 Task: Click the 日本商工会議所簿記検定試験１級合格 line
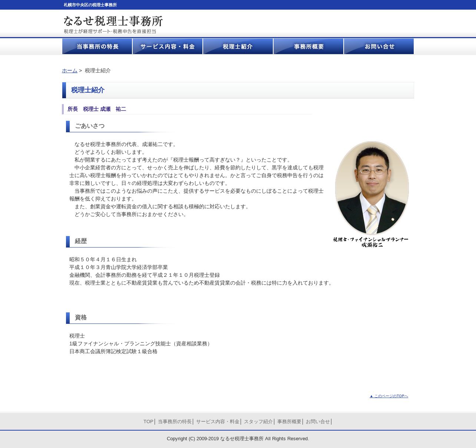pyautogui.click(x=113, y=351)
